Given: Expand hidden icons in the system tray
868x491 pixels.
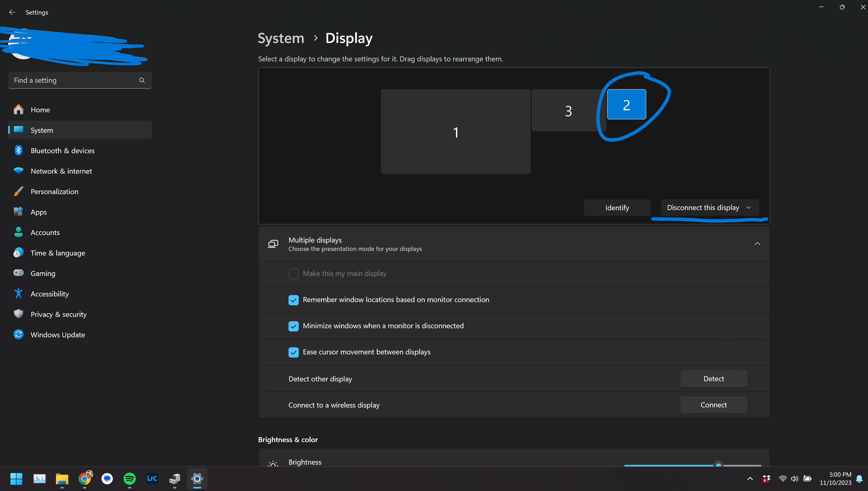Looking at the screenshot, I should [750, 479].
